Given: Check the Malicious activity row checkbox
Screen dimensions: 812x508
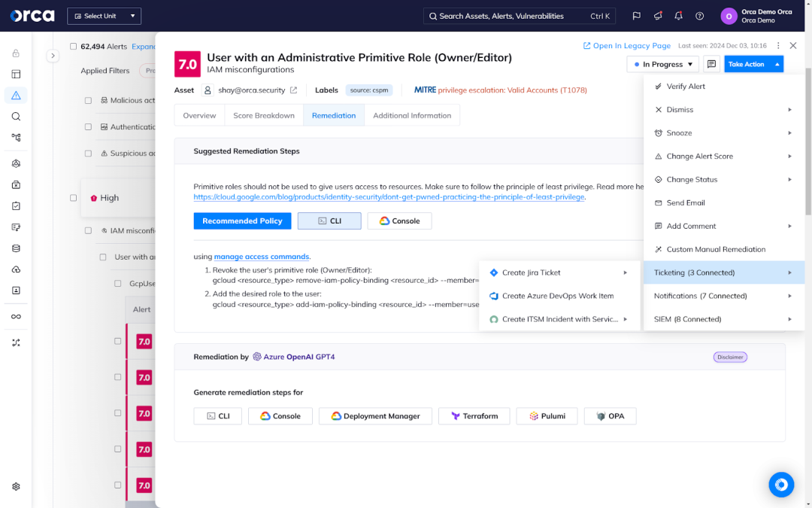Looking at the screenshot, I should [88, 101].
